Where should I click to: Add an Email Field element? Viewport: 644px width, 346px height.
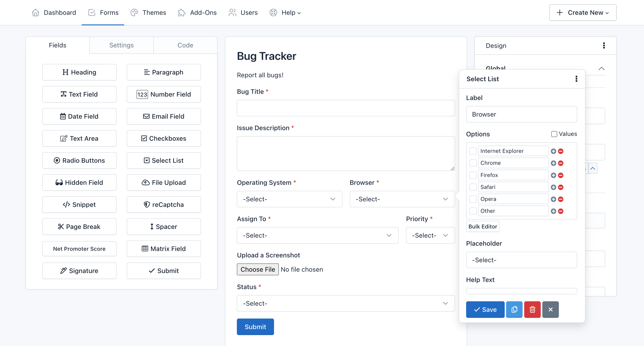(164, 116)
